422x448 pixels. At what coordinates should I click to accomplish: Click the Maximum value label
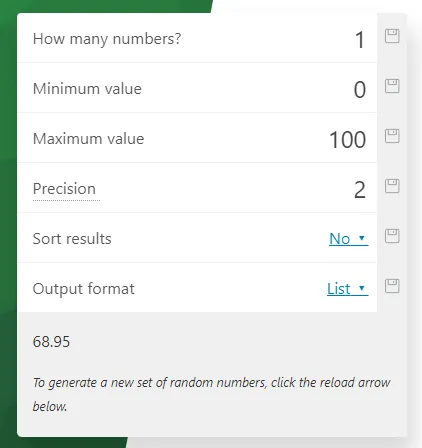[88, 139]
